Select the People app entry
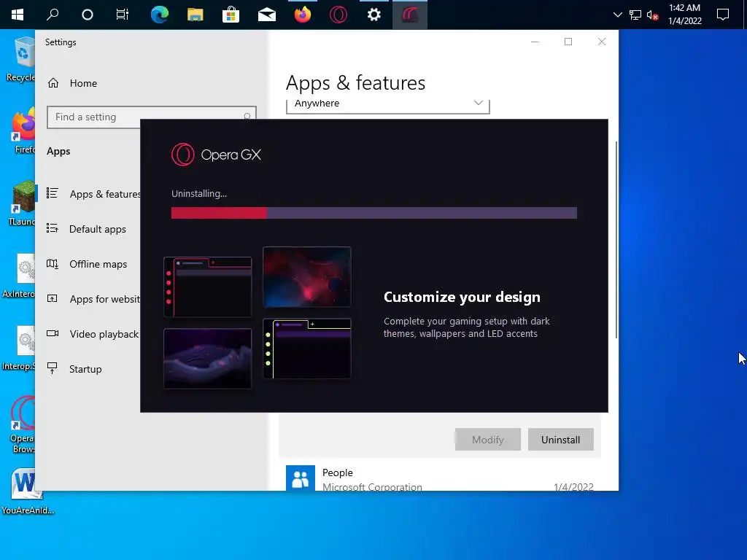This screenshot has height=560, width=747. tap(440, 478)
